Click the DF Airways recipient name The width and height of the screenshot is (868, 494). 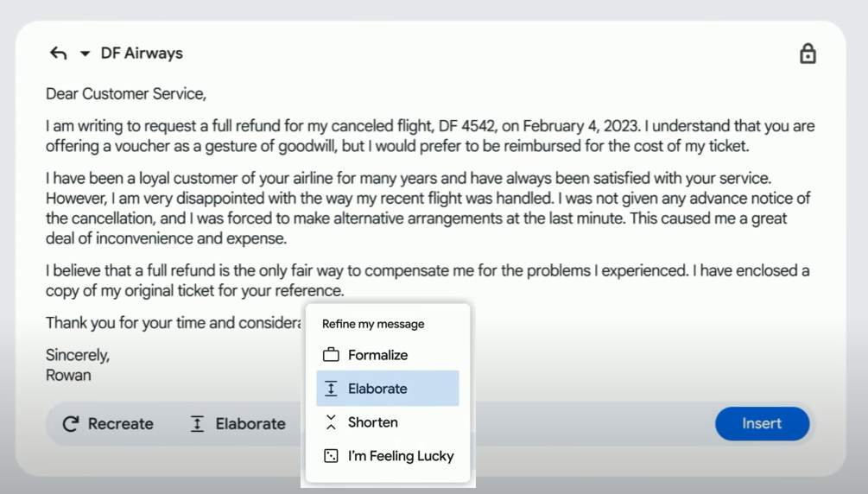point(142,54)
